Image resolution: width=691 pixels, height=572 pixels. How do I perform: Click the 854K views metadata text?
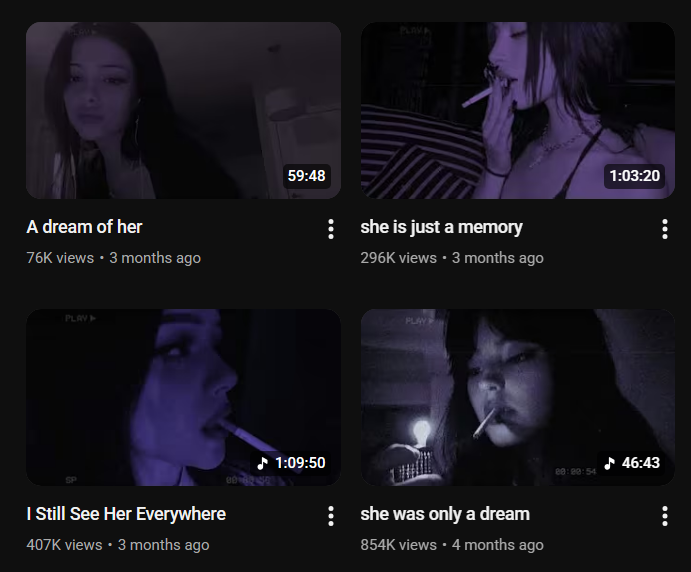[398, 545]
